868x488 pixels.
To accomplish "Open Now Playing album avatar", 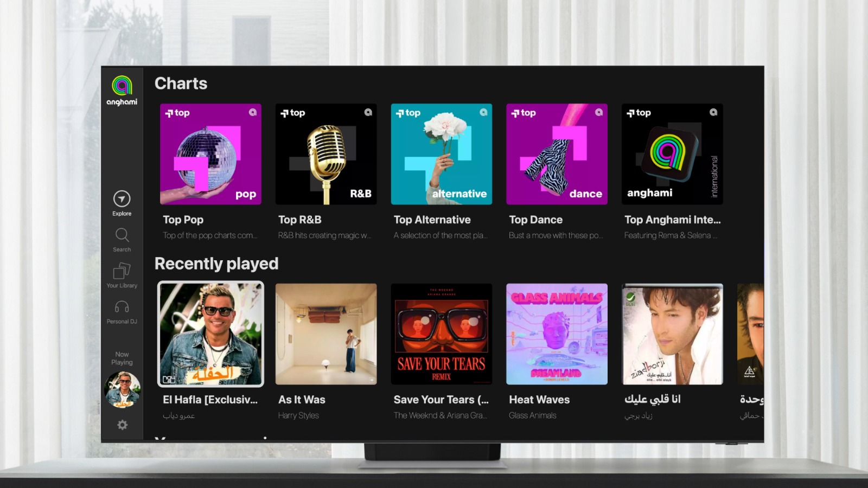I will (x=122, y=390).
